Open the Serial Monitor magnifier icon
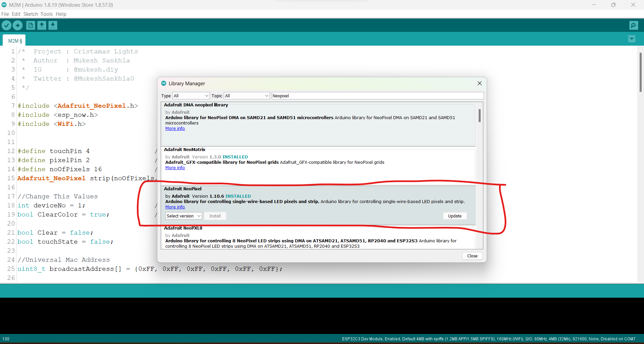Screen dimensions: 644x344 pos(634,25)
